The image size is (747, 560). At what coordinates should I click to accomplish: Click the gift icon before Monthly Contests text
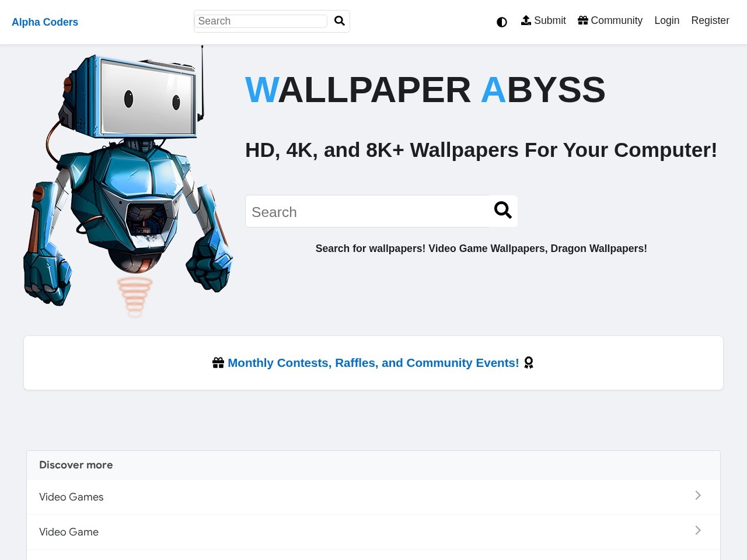(218, 362)
